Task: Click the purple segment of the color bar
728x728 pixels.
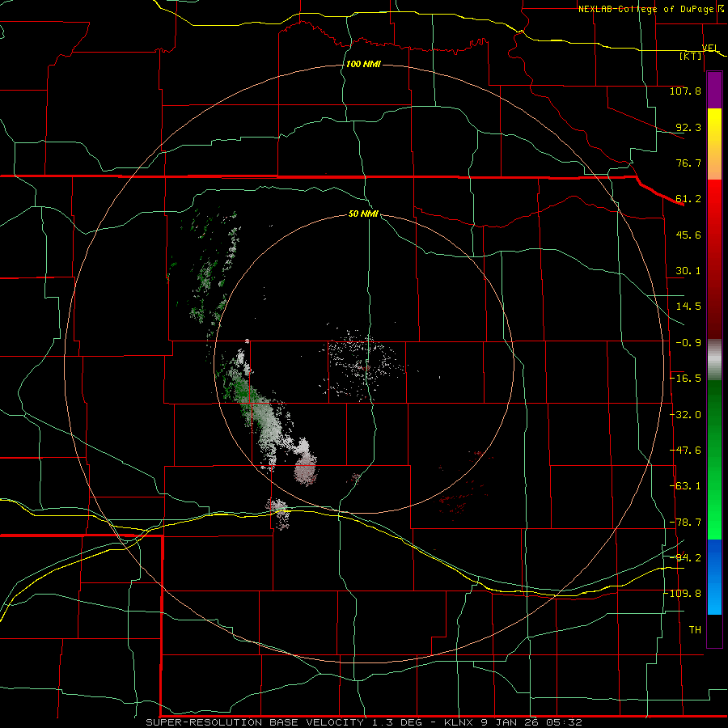Action: click(714, 90)
